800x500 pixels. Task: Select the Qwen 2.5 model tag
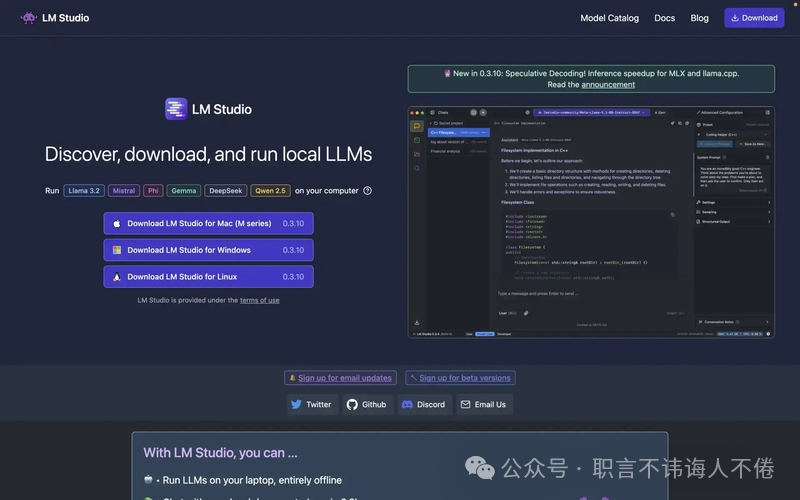pos(270,190)
